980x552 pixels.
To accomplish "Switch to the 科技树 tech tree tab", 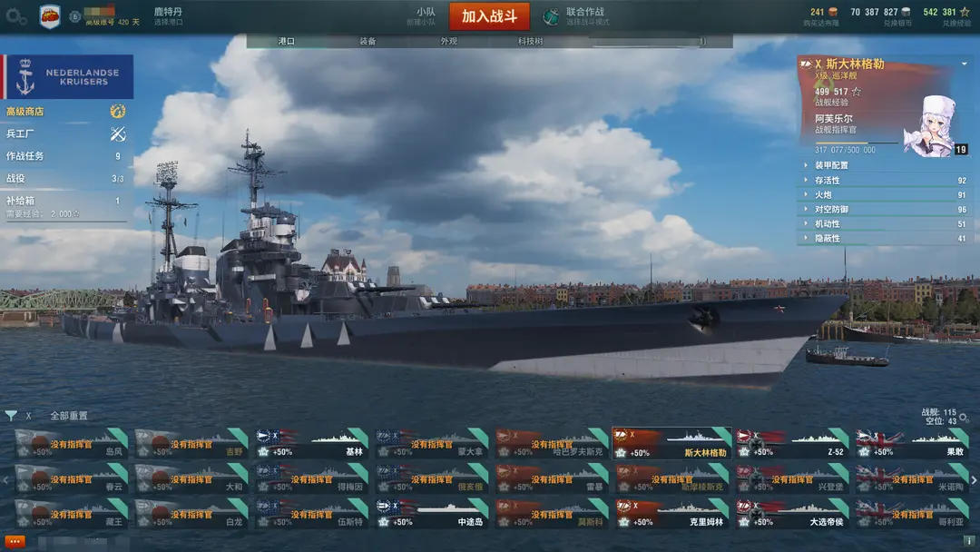I will [530, 41].
